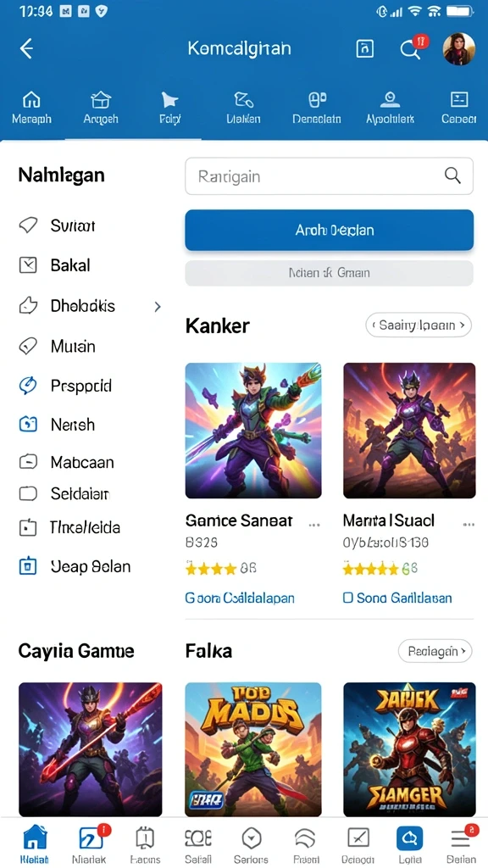Open the Manta ISuacl game thumbnail
Screen dimensions: 488x868
click(409, 430)
